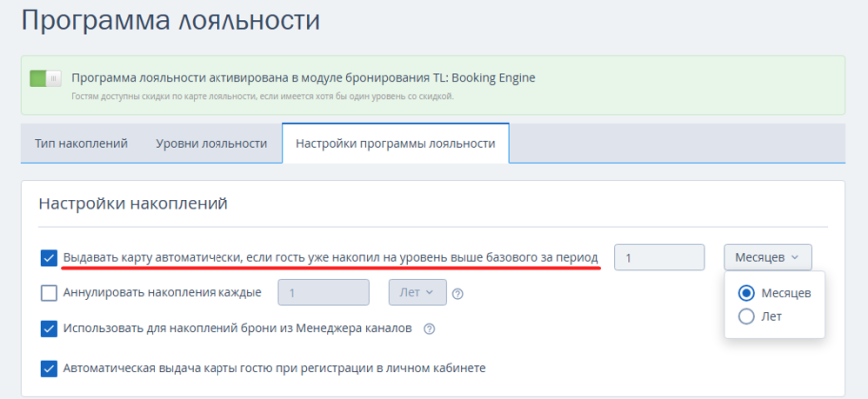This screenshot has height=399, width=868.
Task: Click the card issue period number field
Action: pyautogui.click(x=659, y=258)
